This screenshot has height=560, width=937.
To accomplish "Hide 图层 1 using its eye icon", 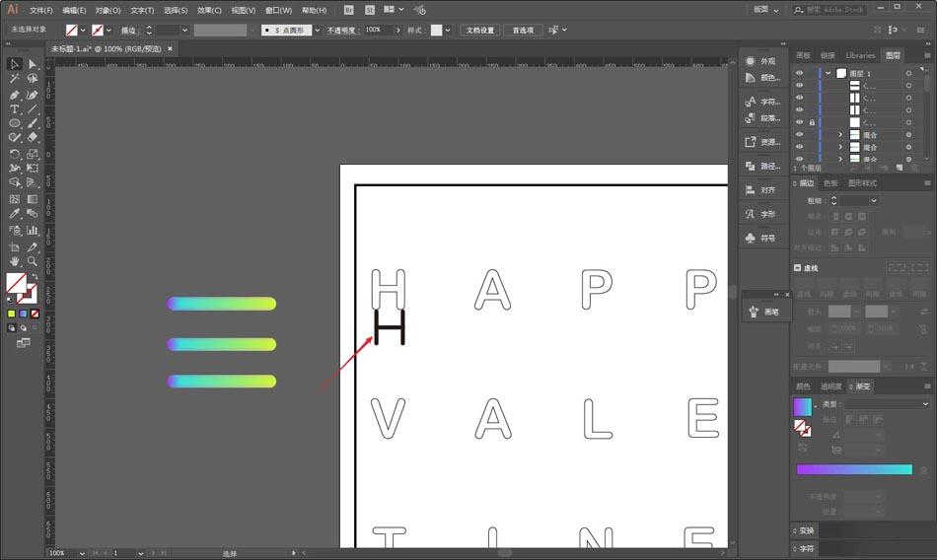I will 799,74.
